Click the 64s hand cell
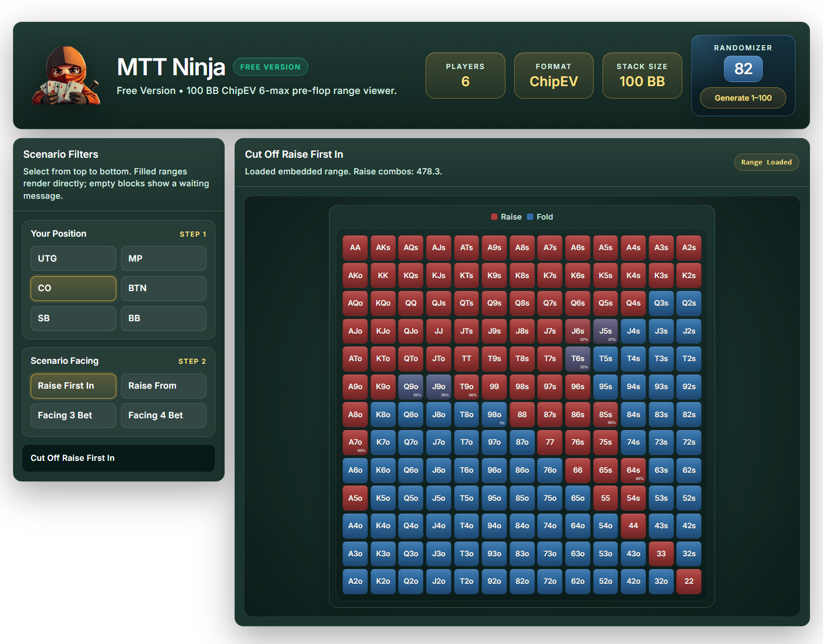The height and width of the screenshot is (644, 823). [x=633, y=470]
